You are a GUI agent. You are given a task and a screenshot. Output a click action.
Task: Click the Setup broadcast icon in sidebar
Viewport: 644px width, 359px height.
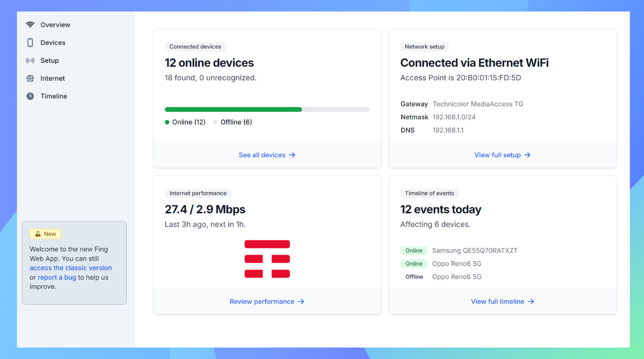point(30,61)
